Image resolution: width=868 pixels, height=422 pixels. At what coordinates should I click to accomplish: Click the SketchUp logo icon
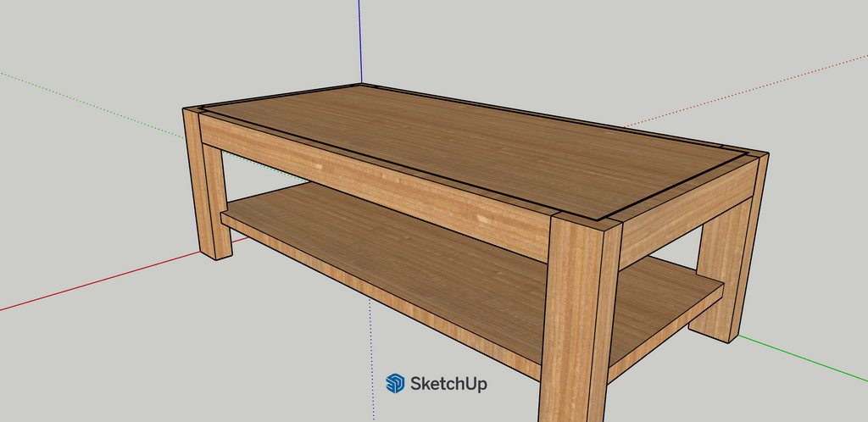pyautogui.click(x=395, y=384)
